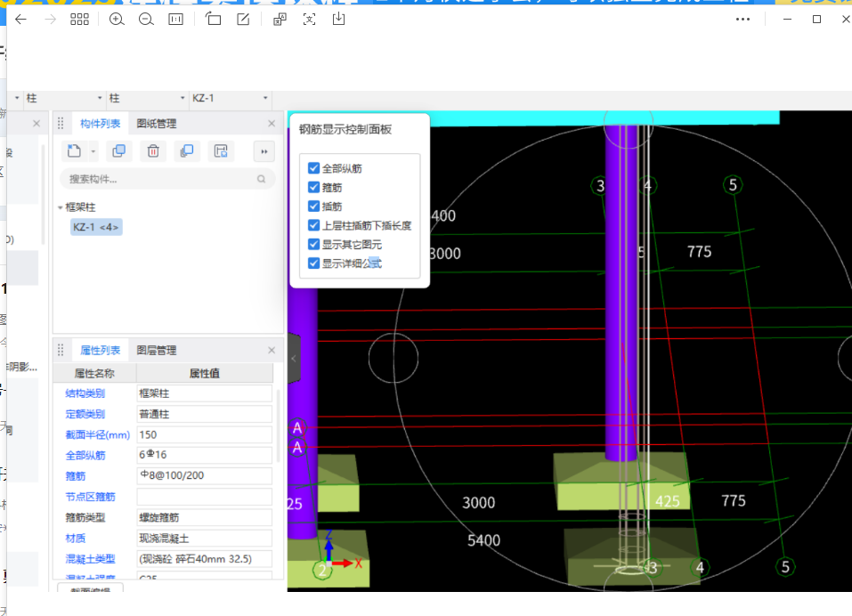Click the copy component icon
This screenshot has height=616, width=852.
tap(118, 151)
